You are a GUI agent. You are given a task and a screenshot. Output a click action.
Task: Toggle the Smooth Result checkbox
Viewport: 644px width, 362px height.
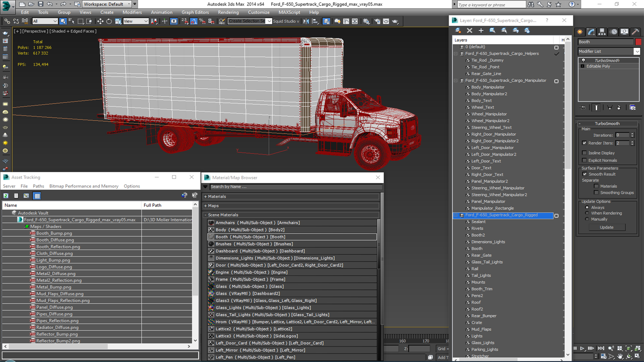coord(585,174)
